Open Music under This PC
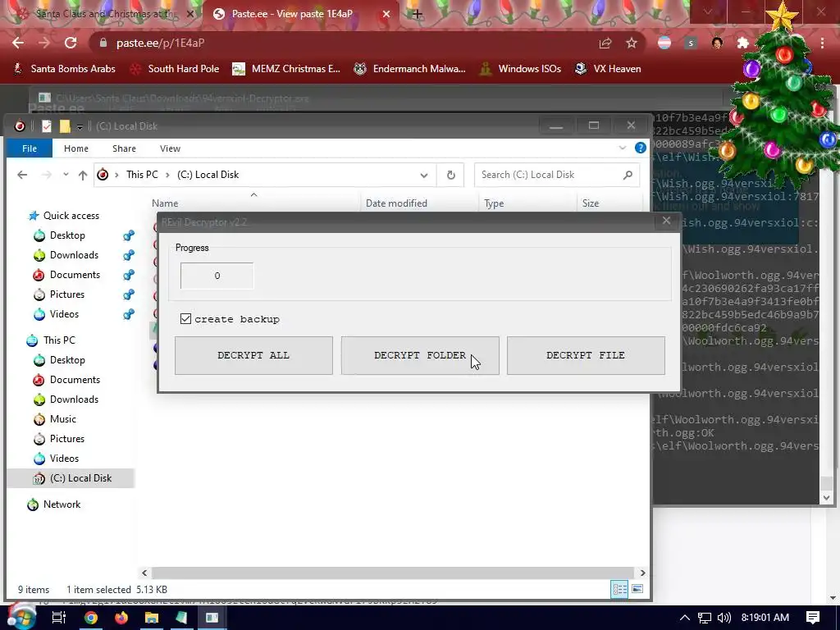 click(x=62, y=419)
